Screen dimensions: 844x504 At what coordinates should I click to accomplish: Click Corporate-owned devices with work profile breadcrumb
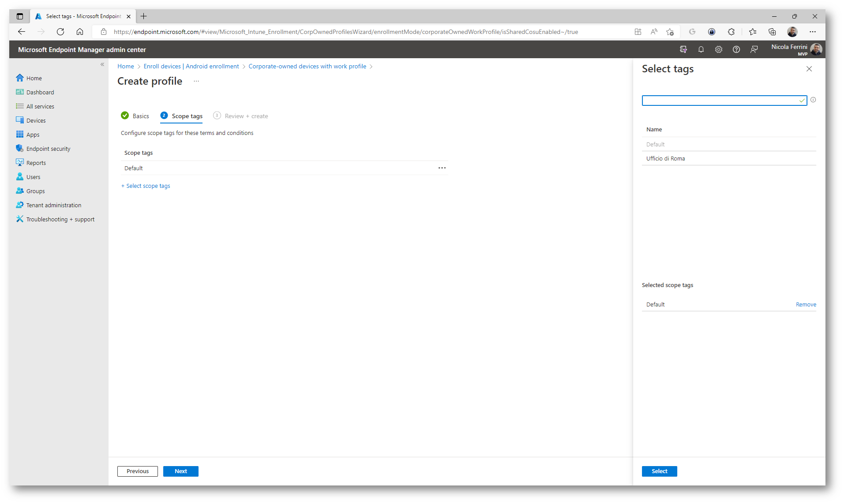point(307,66)
